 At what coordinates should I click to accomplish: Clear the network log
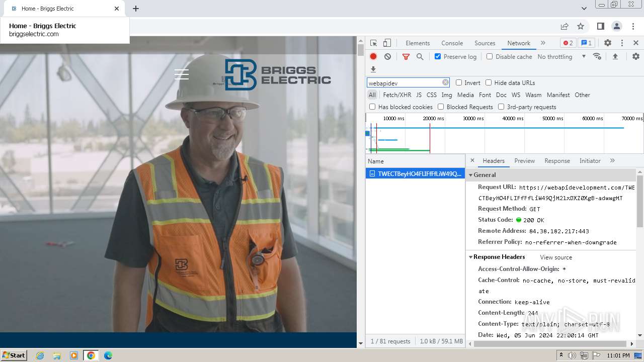point(387,57)
